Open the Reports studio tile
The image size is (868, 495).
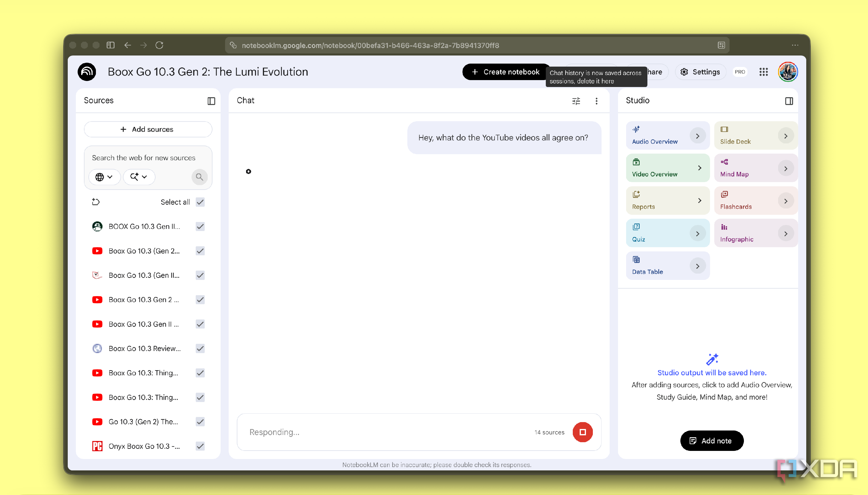click(668, 201)
